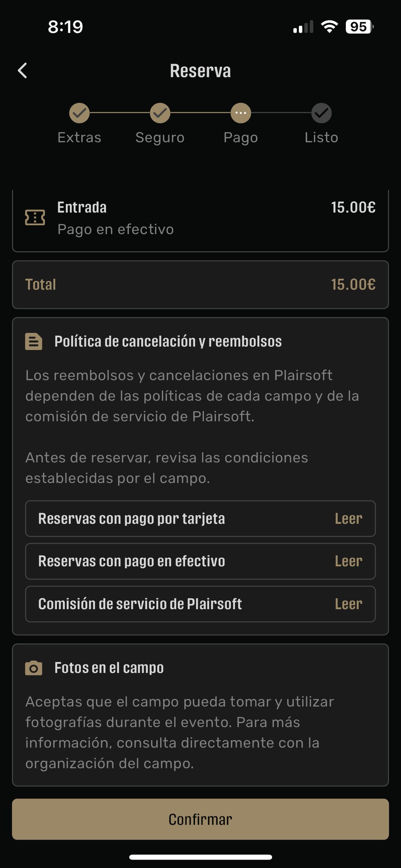Tap the camera icon for field photos
This screenshot has width=401, height=868.
[x=34, y=668]
